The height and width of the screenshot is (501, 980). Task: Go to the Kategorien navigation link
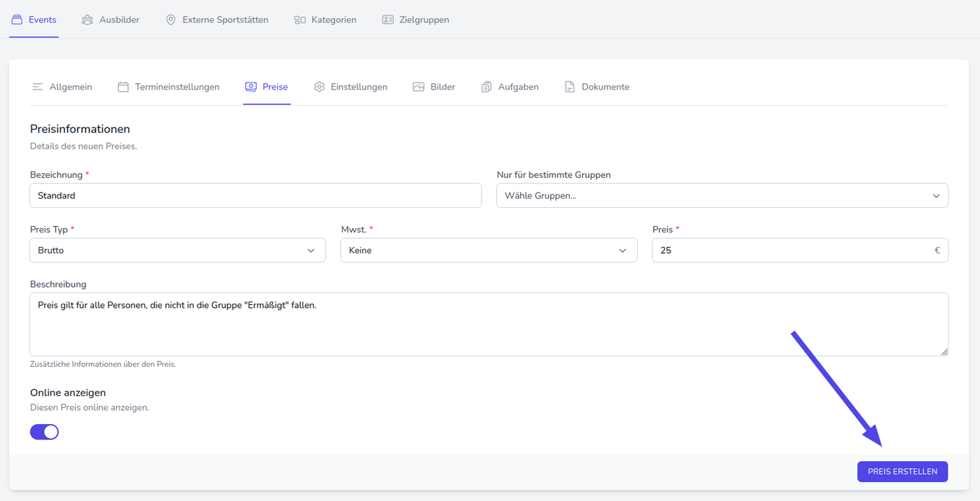[333, 20]
